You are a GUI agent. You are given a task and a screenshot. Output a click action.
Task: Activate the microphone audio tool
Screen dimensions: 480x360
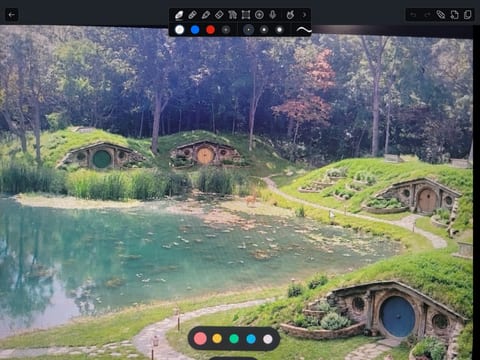click(x=273, y=15)
